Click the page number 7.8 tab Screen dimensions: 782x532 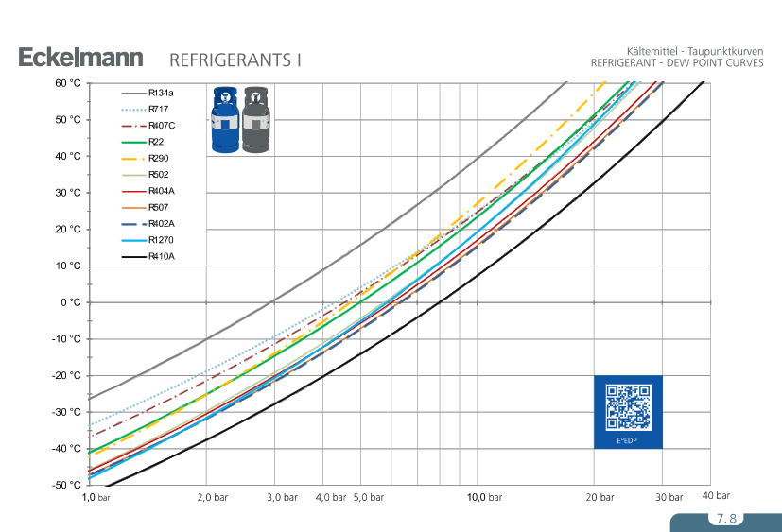725,519
